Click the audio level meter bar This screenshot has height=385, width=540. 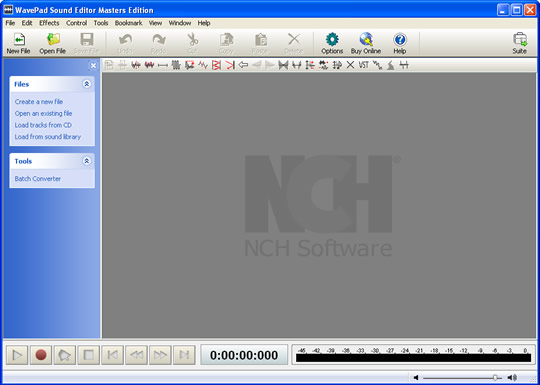click(413, 358)
